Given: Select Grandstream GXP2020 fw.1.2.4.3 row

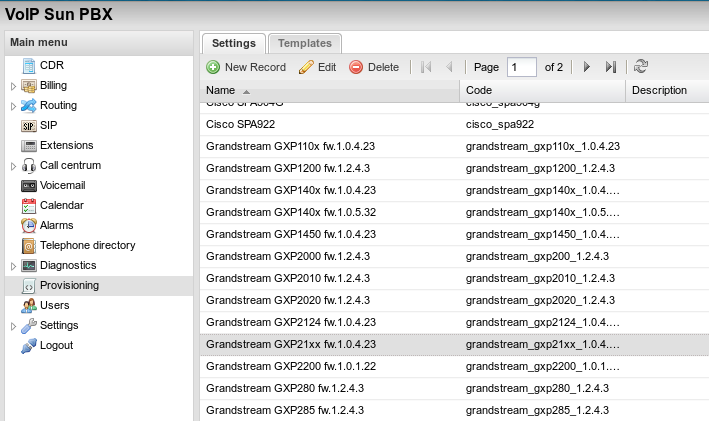Looking at the screenshot, I should [x=454, y=301].
